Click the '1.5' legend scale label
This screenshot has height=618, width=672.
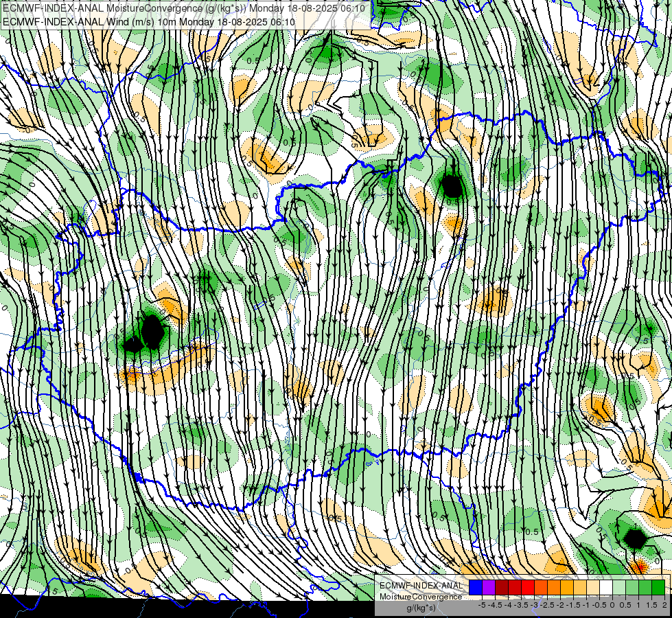(x=652, y=605)
